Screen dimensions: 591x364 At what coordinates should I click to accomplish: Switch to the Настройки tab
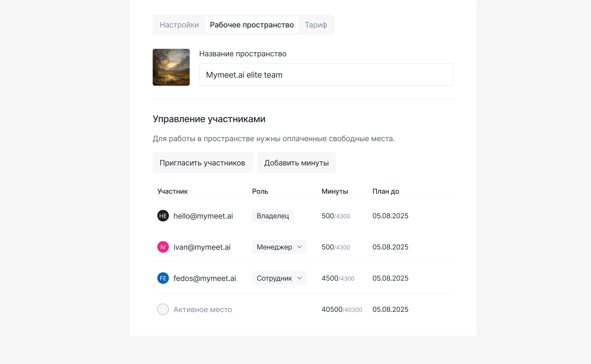coord(179,25)
